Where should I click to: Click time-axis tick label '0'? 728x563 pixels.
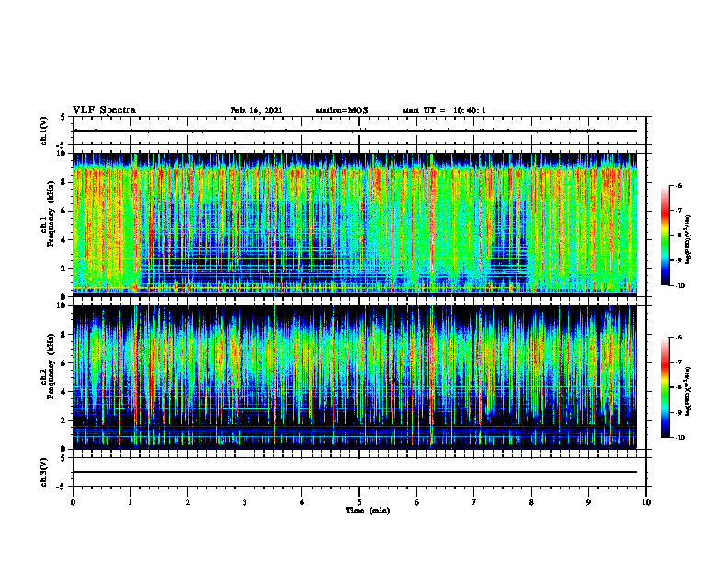(x=73, y=502)
